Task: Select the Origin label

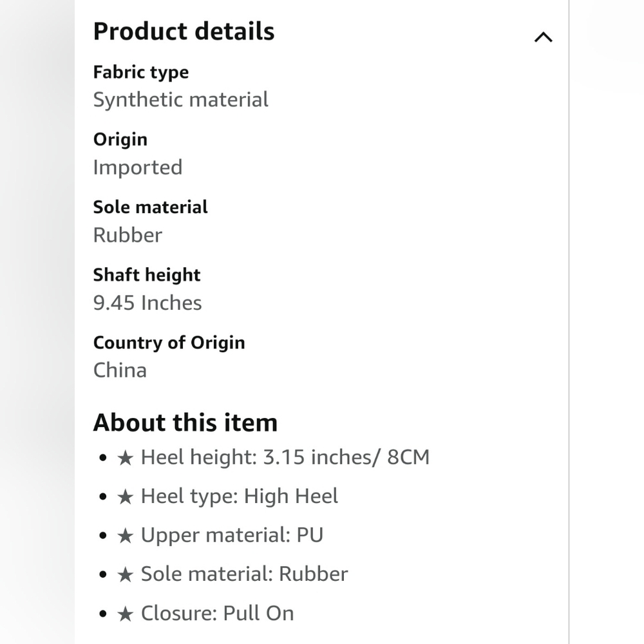Action: click(x=120, y=140)
